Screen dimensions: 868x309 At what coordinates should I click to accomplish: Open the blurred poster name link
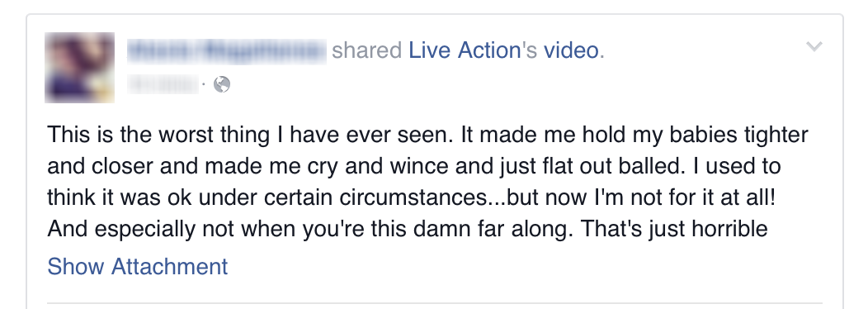pos(226,50)
